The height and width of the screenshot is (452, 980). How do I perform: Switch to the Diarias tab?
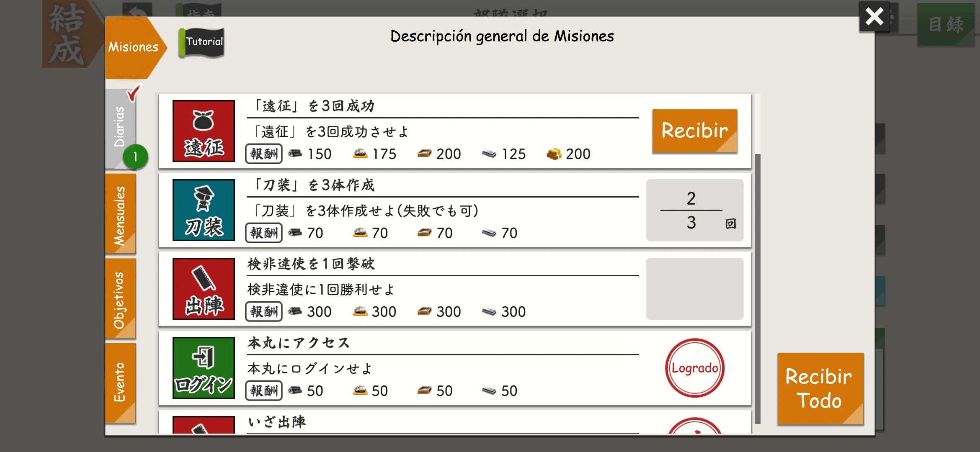tap(120, 127)
